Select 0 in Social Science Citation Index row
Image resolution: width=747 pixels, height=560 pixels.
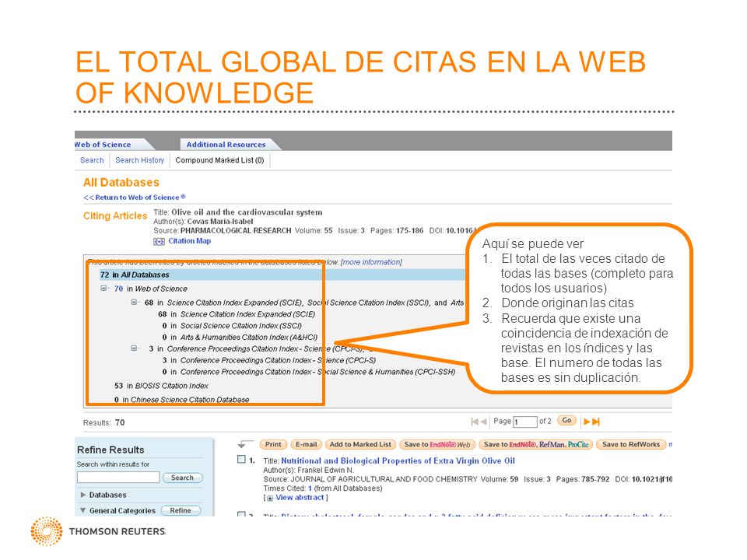pyautogui.click(x=232, y=326)
